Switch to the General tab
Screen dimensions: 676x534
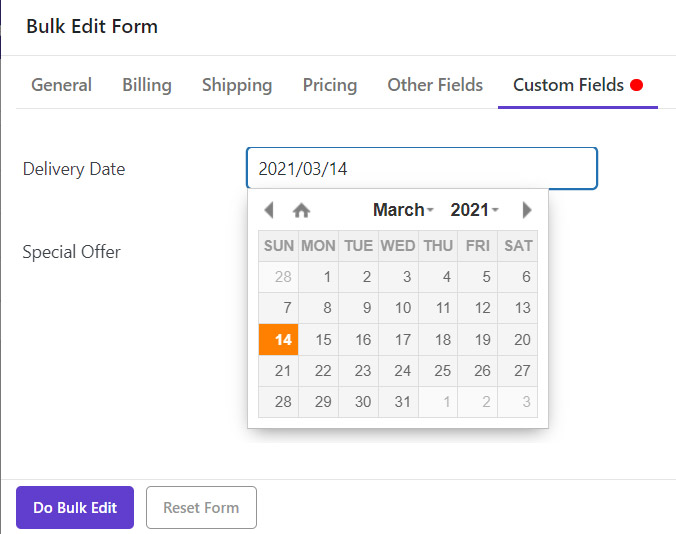point(61,85)
